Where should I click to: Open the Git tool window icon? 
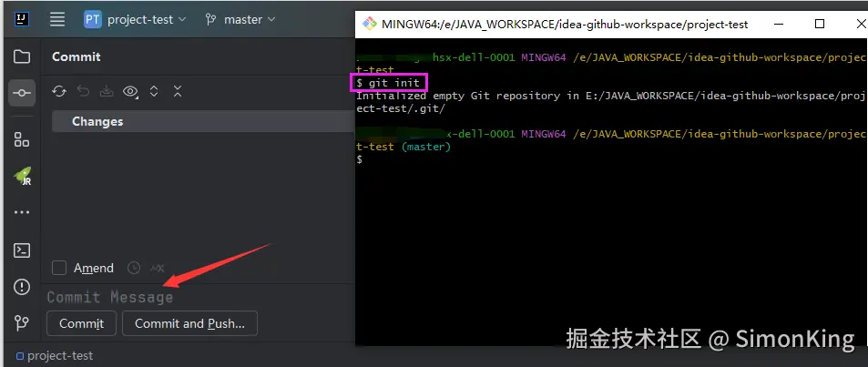(22, 322)
